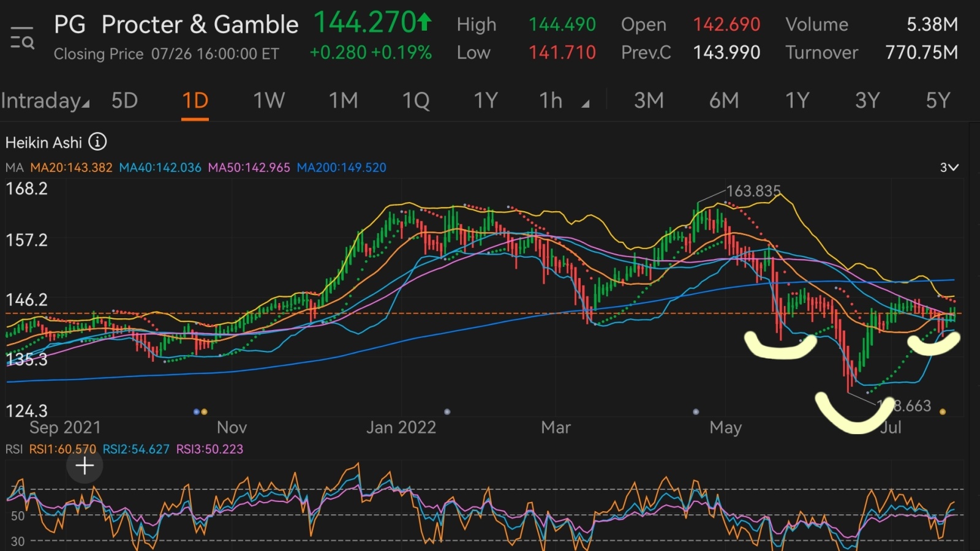Tap the Closing Price 07/26 timestamp
The height and width of the screenshot is (551, 980).
tap(166, 54)
